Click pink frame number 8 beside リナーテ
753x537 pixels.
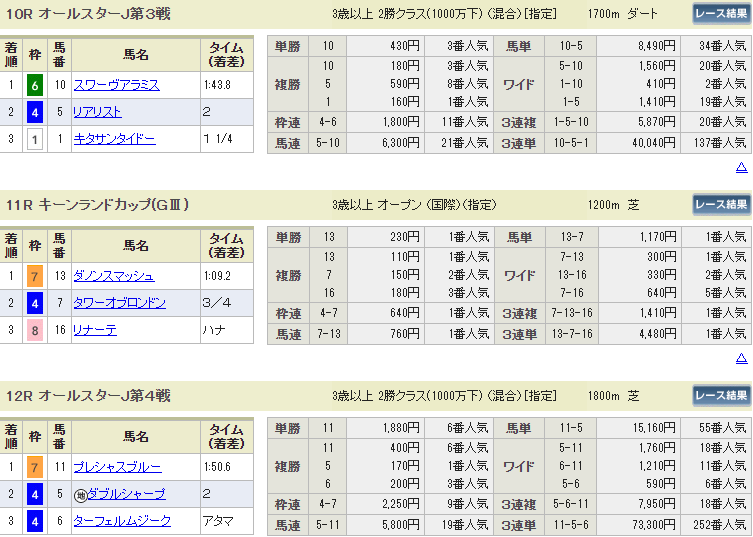[35, 330]
